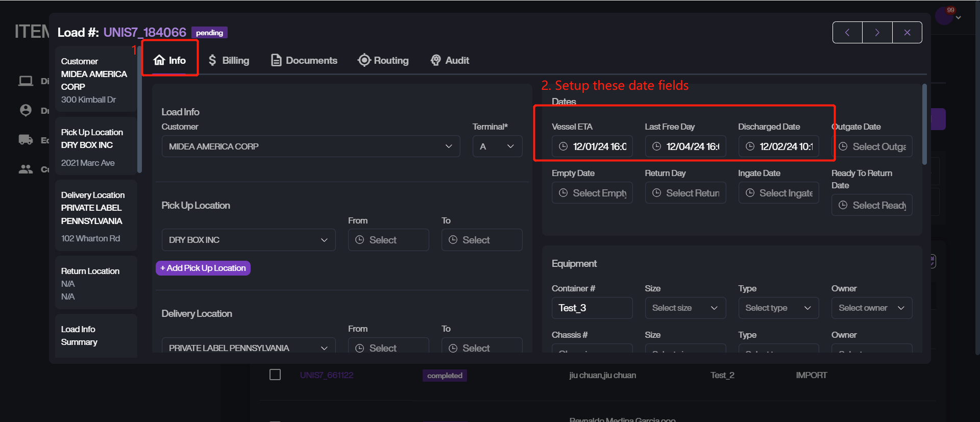The width and height of the screenshot is (980, 422).
Task: Switch to the Documents tab
Action: pyautogui.click(x=304, y=60)
